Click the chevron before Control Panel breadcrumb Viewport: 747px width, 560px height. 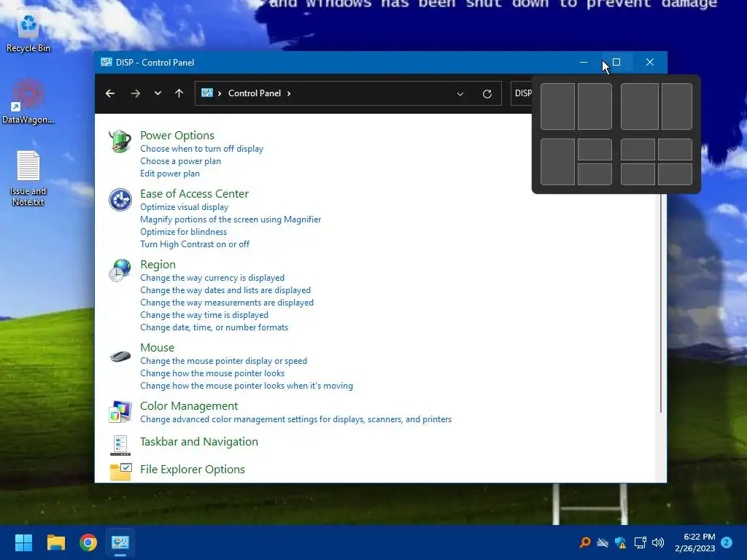(220, 93)
